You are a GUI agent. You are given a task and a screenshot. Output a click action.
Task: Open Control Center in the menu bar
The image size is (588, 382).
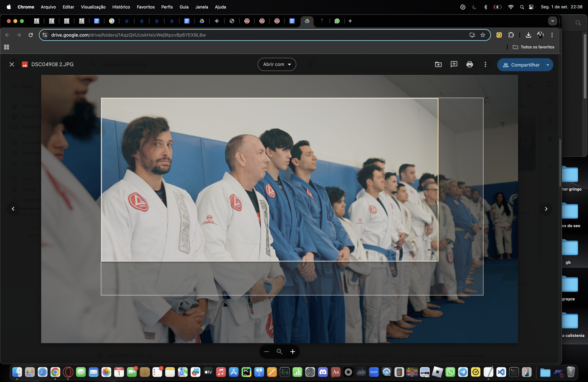coord(531,7)
